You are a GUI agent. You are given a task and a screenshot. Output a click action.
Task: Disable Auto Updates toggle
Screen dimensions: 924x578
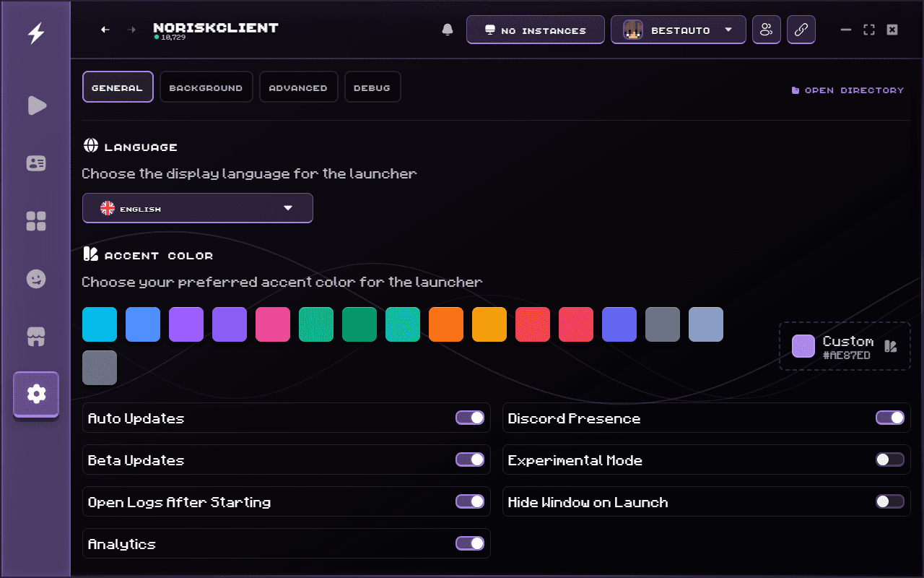(470, 418)
